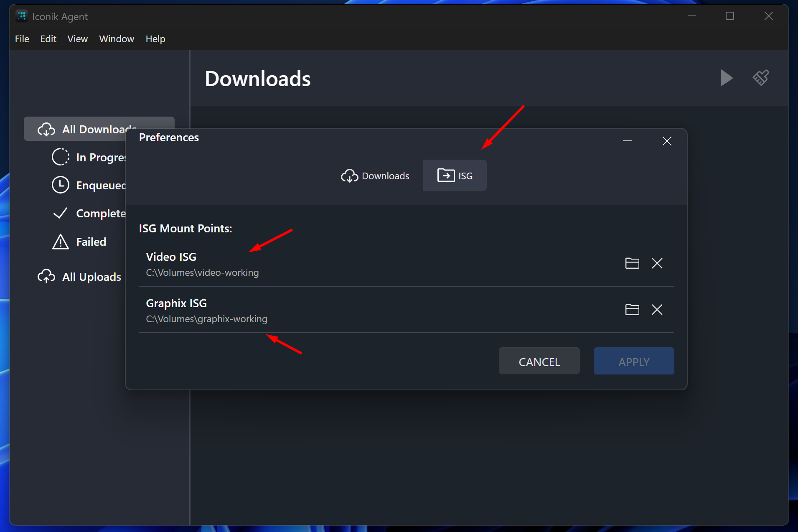This screenshot has width=798, height=532.
Task: Remove the Graphix ISG mount point
Action: click(657, 310)
